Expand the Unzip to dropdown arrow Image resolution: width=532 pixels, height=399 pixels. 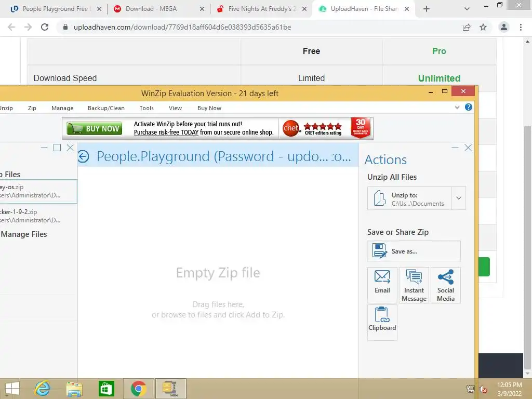point(459,198)
